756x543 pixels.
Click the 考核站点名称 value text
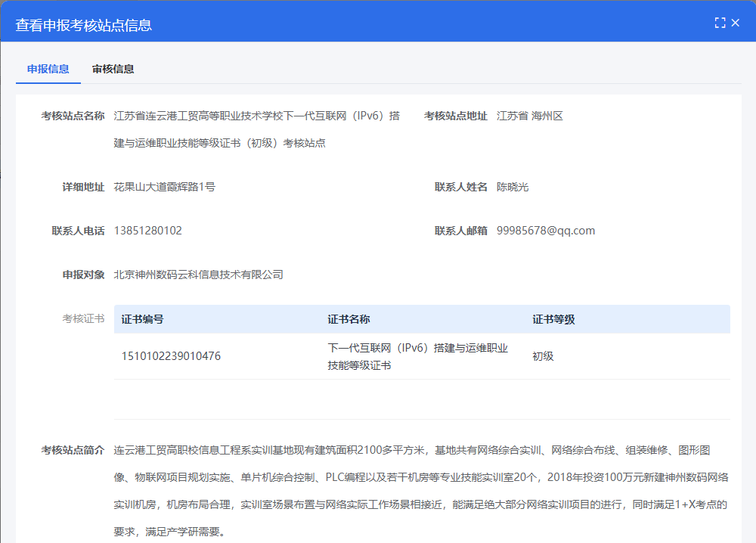tap(257, 129)
